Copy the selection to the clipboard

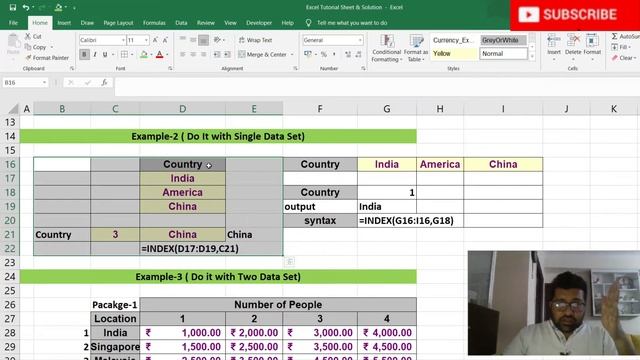(x=36, y=47)
